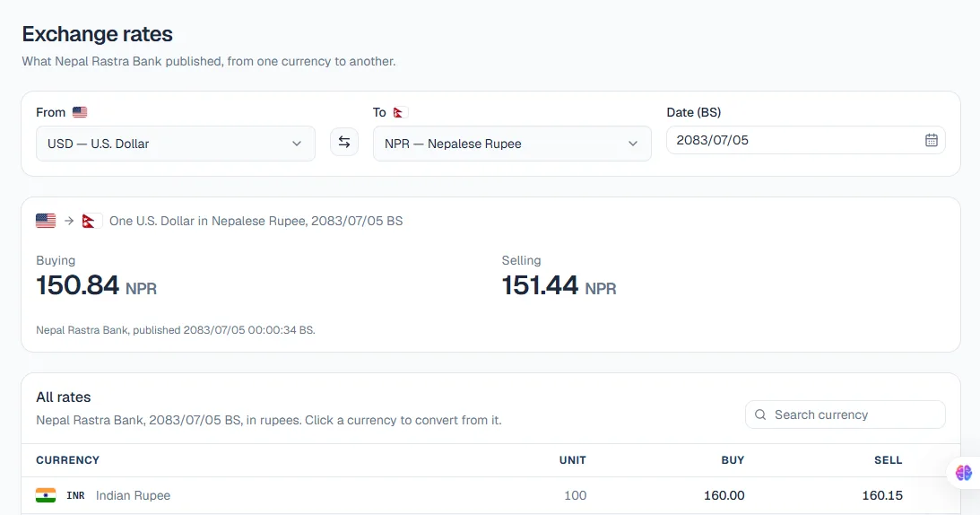Image resolution: width=980 pixels, height=515 pixels.
Task: Click the BUY column header
Action: point(733,460)
